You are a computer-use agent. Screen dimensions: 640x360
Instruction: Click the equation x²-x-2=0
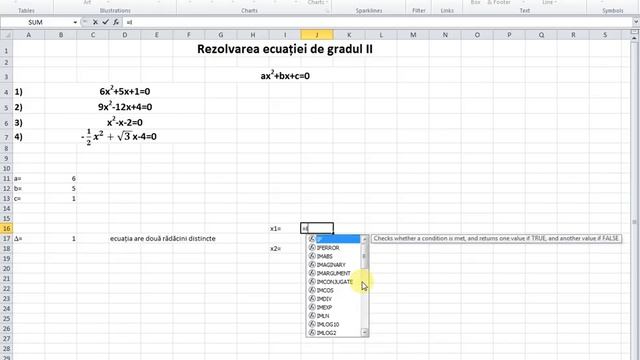click(124, 122)
